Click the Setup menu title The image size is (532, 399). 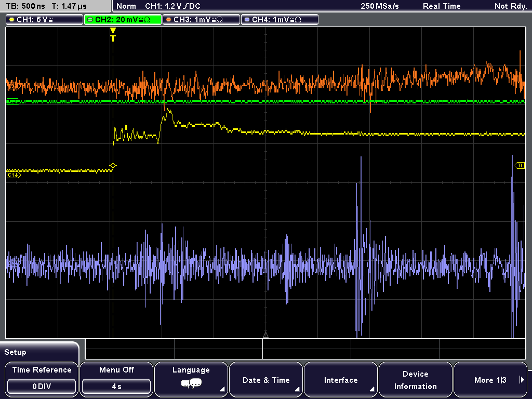click(x=15, y=352)
